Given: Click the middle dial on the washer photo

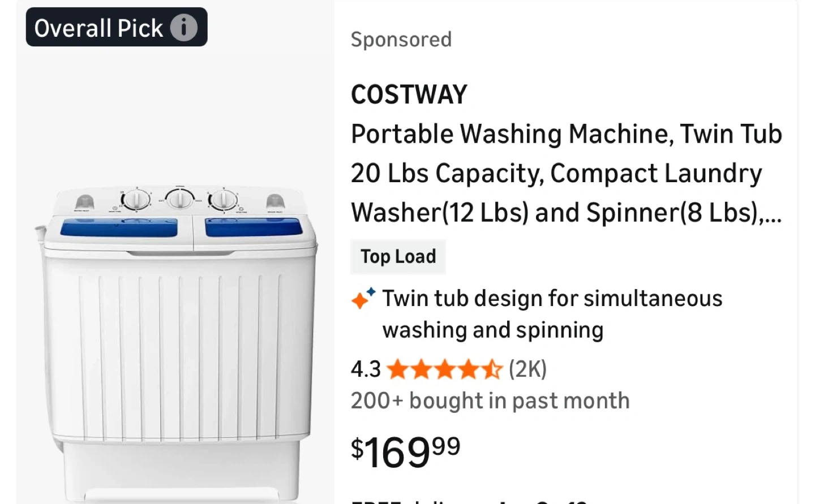Looking at the screenshot, I should point(180,199).
